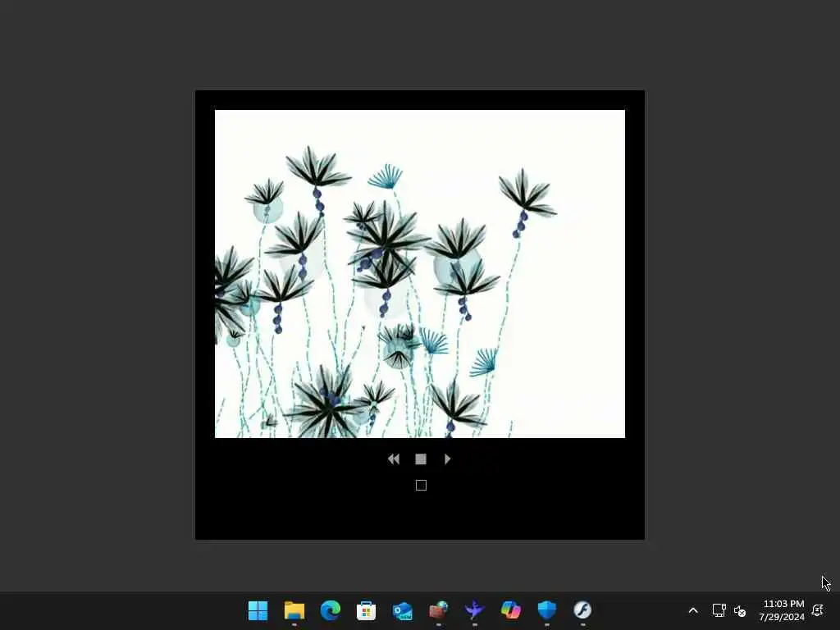Image resolution: width=840 pixels, height=630 pixels.
Task: Open File Explorer from the taskbar
Action: [x=294, y=610]
